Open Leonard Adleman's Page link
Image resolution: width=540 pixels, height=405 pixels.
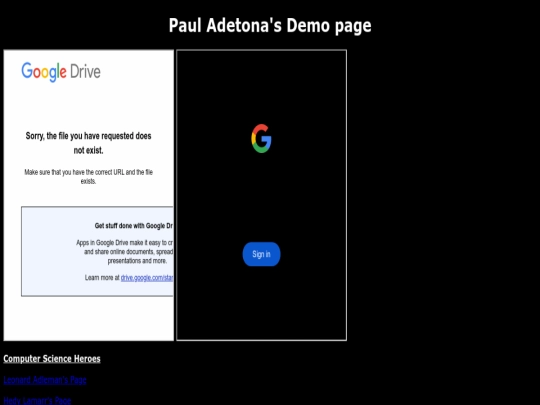45,380
